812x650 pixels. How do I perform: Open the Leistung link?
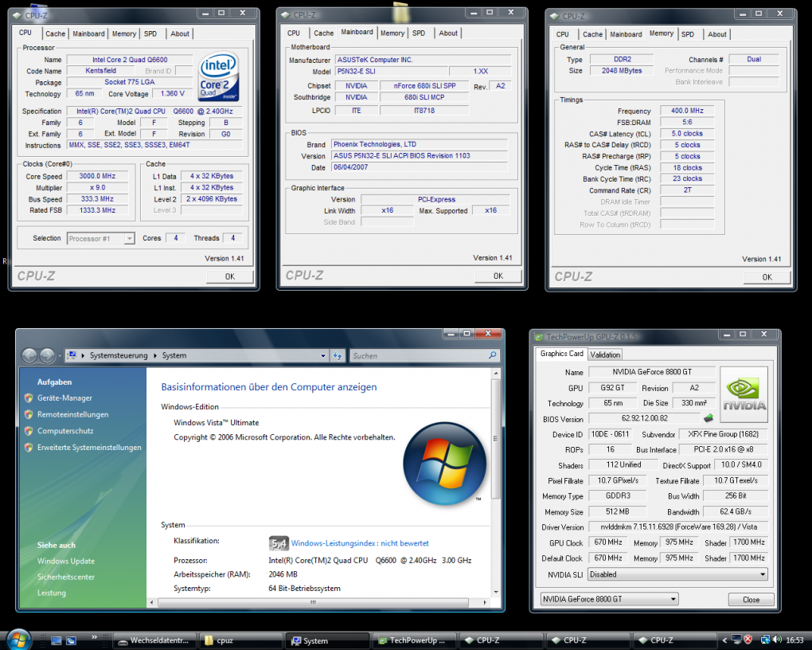pyautogui.click(x=51, y=593)
